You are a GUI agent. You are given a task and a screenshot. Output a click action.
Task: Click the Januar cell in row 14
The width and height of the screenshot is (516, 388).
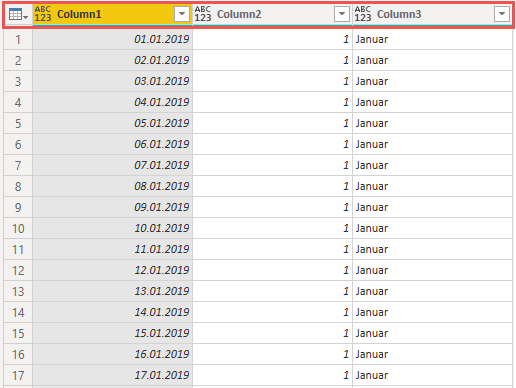432,312
